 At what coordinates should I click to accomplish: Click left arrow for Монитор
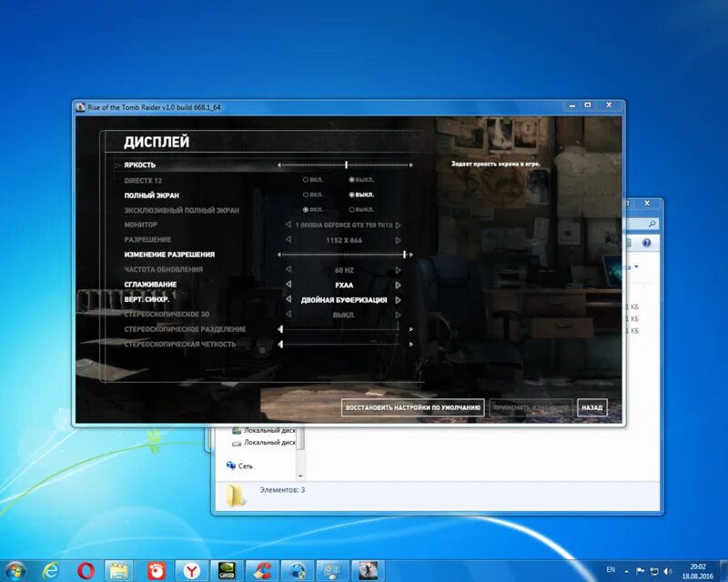tap(288, 225)
